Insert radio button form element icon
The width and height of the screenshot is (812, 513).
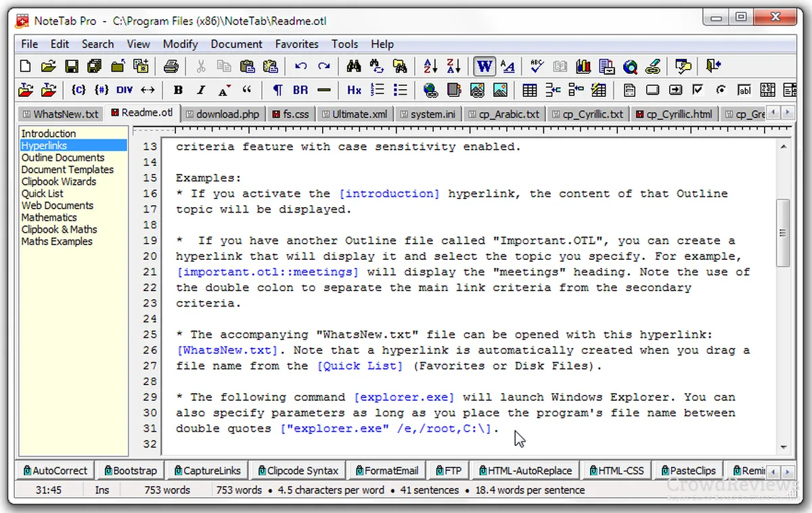point(721,90)
